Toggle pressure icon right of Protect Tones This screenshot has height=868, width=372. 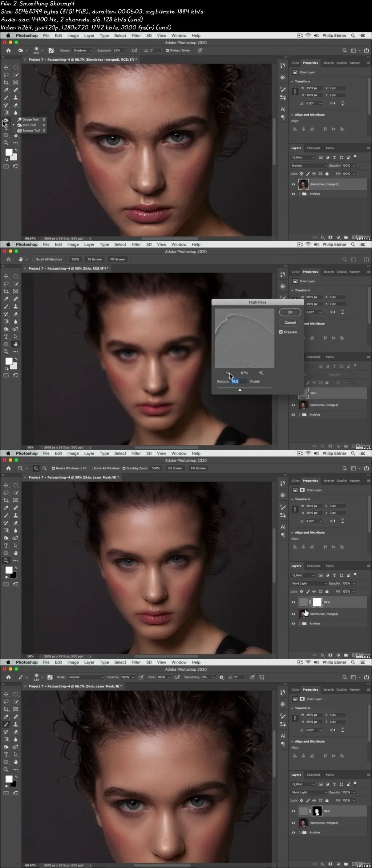[x=200, y=51]
